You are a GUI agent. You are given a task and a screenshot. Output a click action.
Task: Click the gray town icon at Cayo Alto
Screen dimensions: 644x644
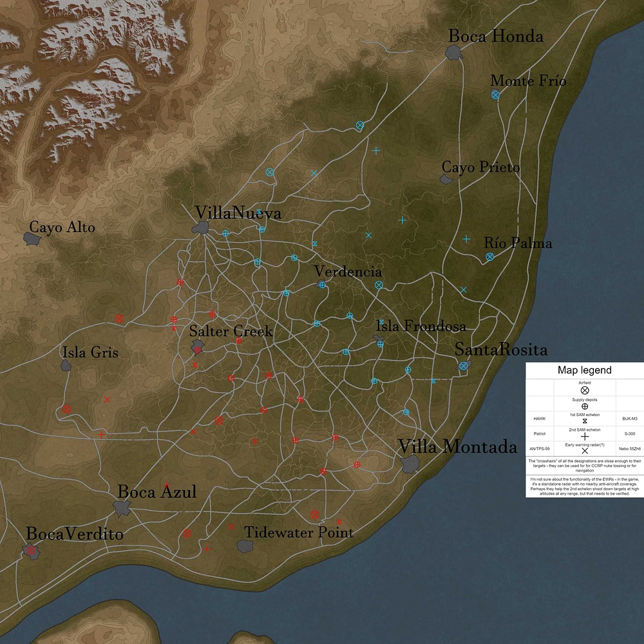click(31, 238)
